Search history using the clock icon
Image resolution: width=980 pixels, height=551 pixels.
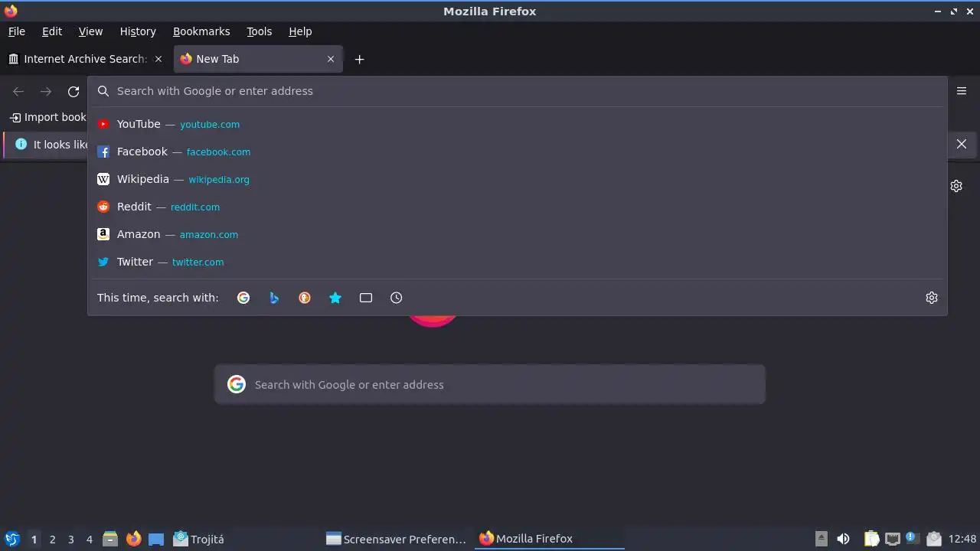396,298
